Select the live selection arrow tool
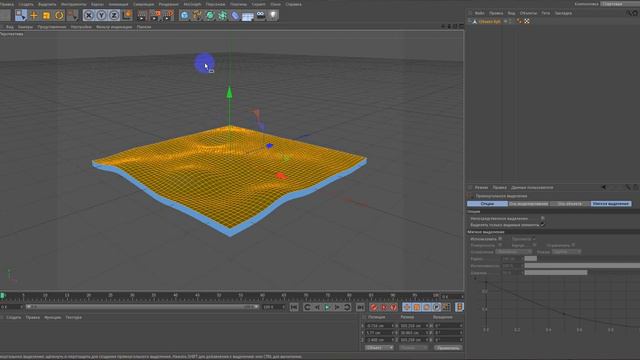The image size is (640, 360). (21, 16)
